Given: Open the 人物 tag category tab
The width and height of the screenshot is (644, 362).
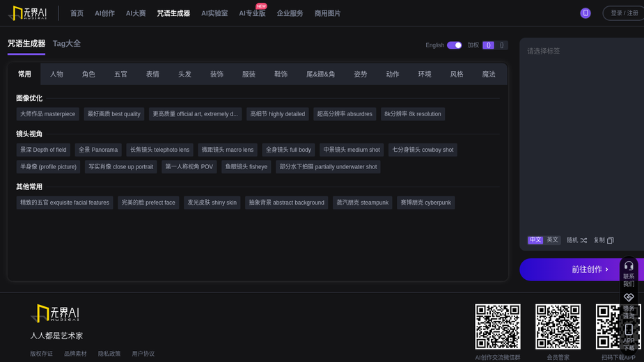Looking at the screenshot, I should [56, 74].
